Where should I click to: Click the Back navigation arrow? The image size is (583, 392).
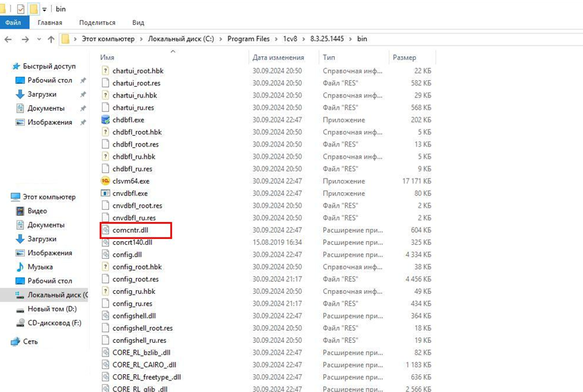coord(9,40)
